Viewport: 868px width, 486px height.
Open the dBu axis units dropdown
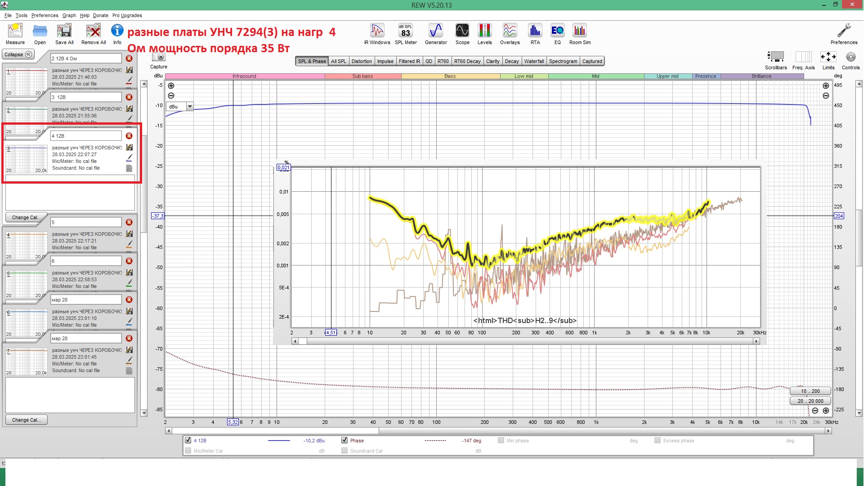point(191,107)
